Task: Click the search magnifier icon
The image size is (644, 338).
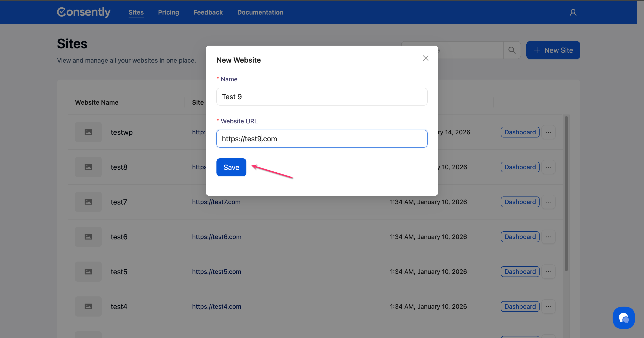Action: (512, 50)
